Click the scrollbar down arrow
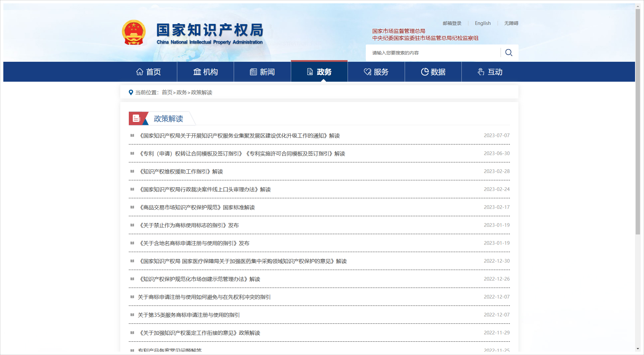The height and width of the screenshot is (355, 644). tap(638, 349)
